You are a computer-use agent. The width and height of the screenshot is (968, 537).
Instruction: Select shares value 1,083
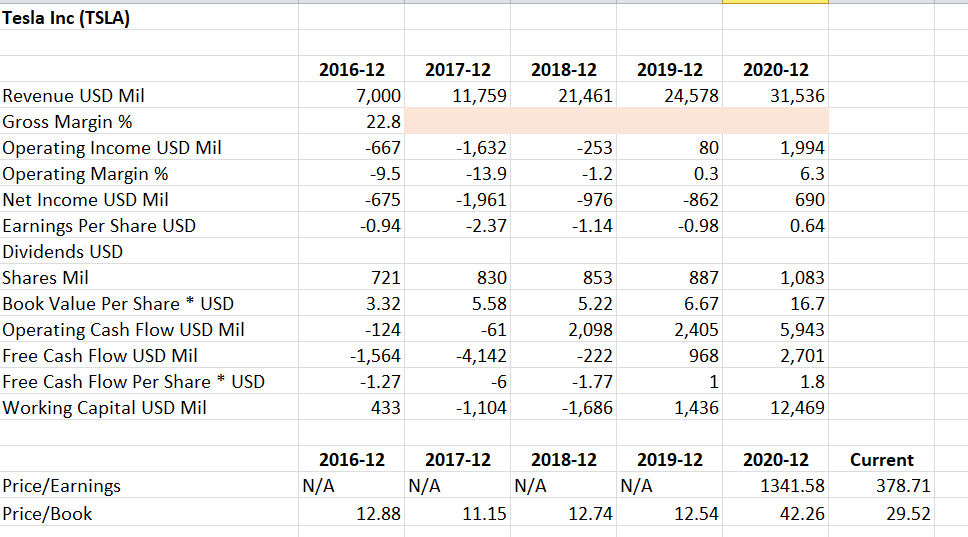click(x=802, y=277)
